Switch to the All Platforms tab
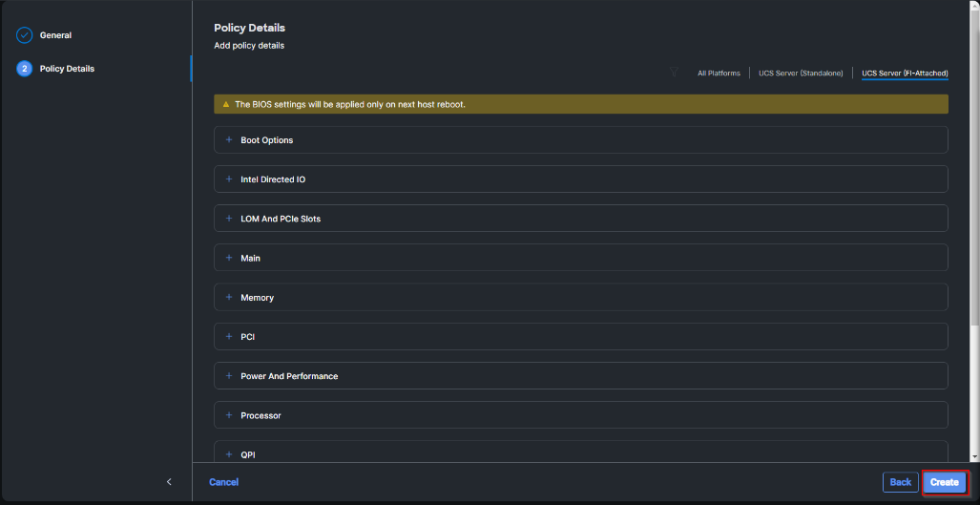This screenshot has width=980, height=505. [719, 74]
